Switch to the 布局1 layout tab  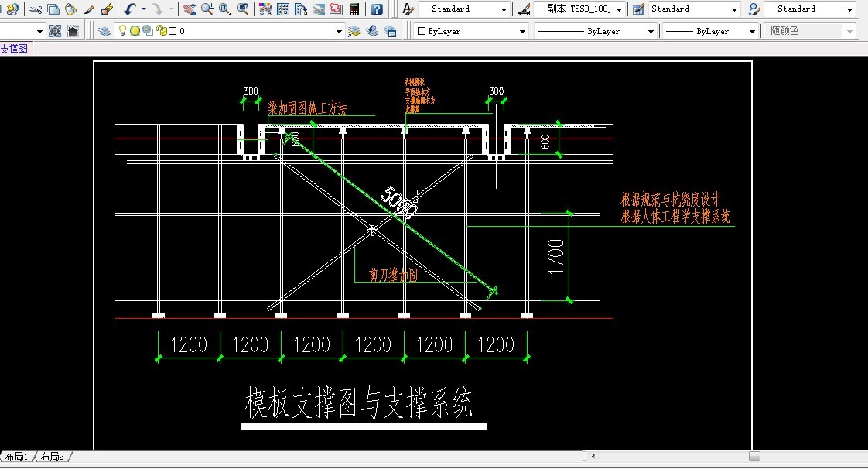(x=16, y=457)
